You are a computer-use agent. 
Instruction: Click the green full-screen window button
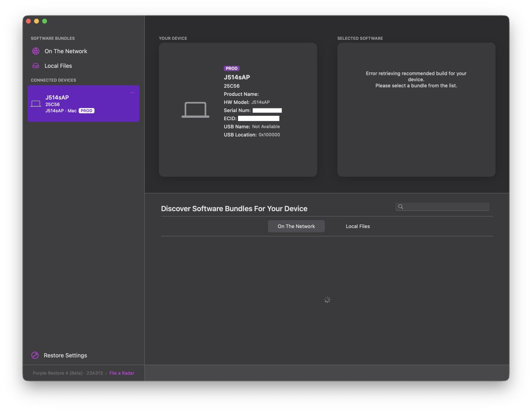44,21
